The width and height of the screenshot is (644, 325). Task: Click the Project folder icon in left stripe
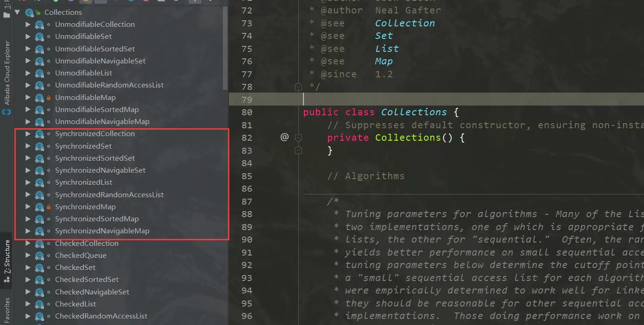click(x=6, y=14)
